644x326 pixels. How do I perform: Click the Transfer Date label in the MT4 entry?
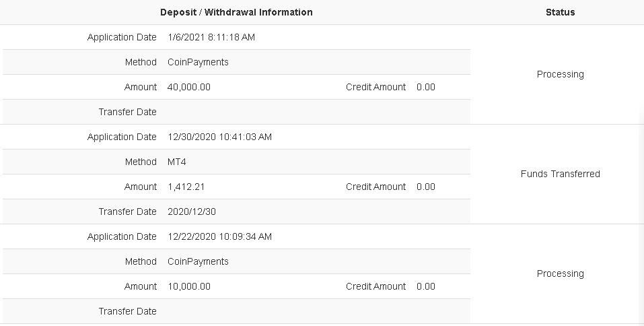tap(127, 211)
